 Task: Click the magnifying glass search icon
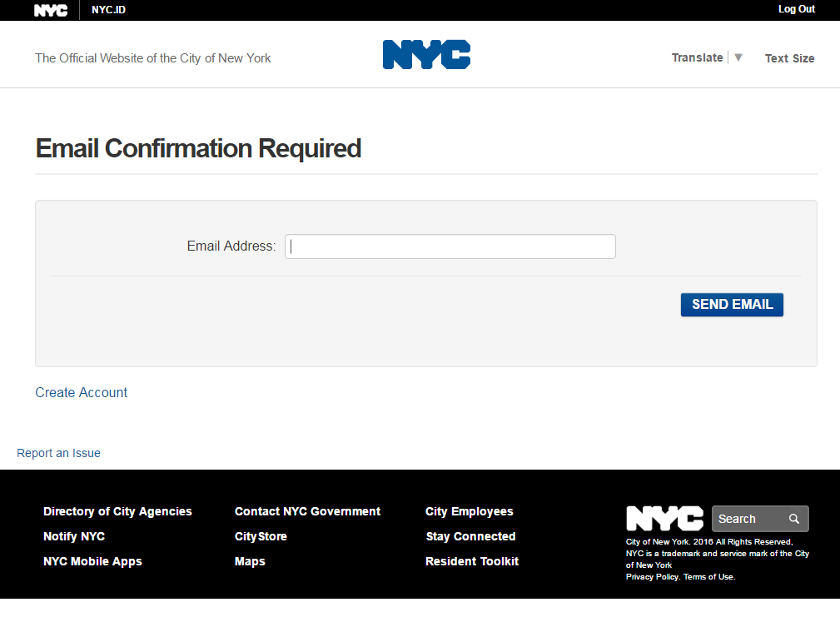794,519
